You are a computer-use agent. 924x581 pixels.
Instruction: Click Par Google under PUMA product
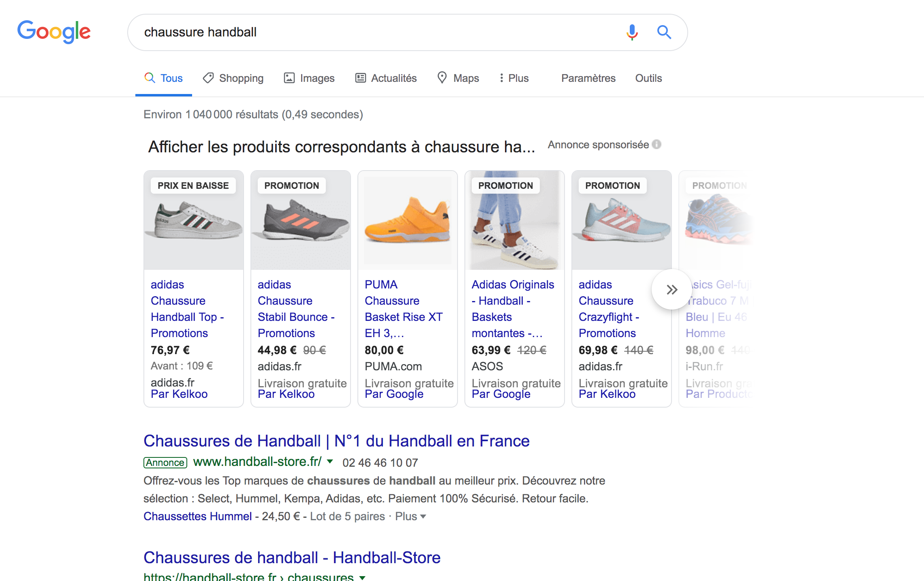tap(394, 394)
